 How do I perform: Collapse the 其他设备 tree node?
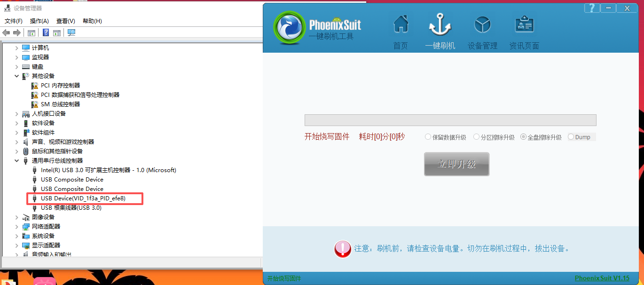pos(16,76)
